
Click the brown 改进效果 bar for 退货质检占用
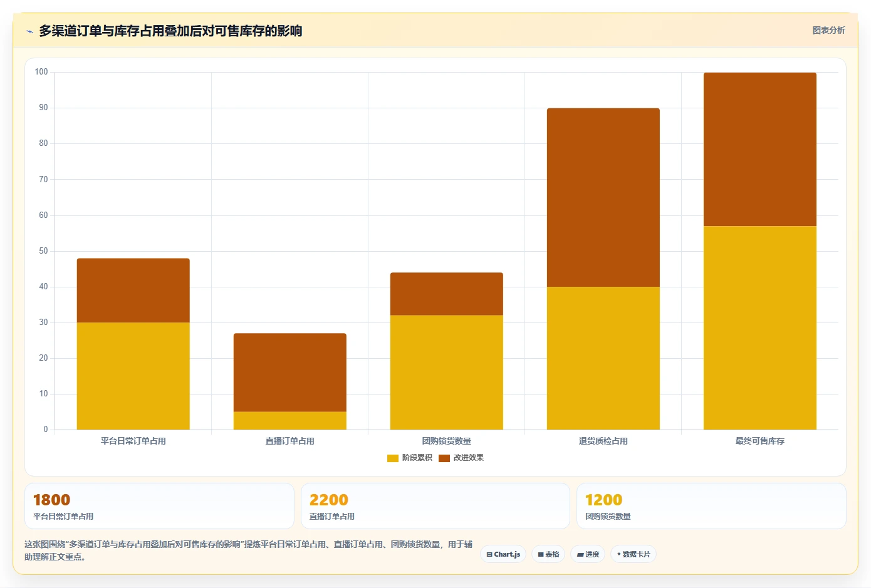603,197
